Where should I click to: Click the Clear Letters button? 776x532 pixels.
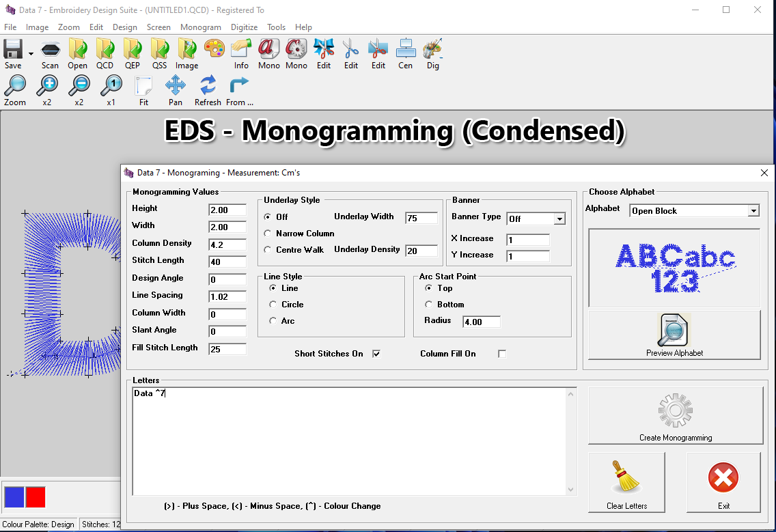pos(626,483)
